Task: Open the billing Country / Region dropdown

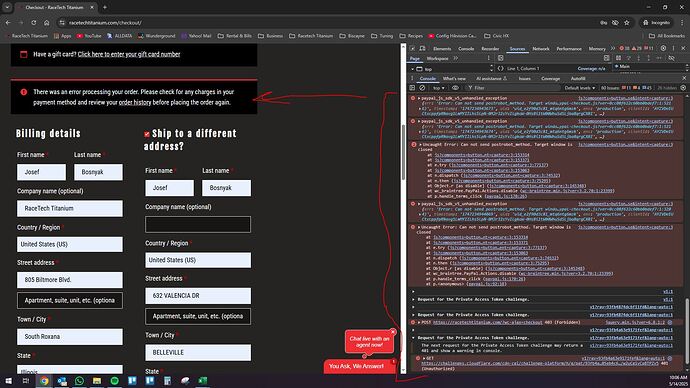Action: coord(70,244)
